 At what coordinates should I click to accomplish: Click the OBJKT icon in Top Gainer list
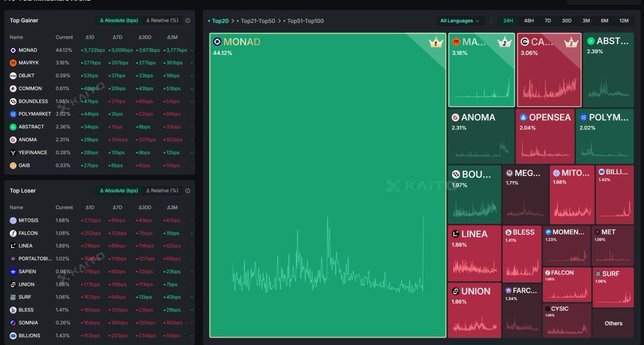point(13,76)
